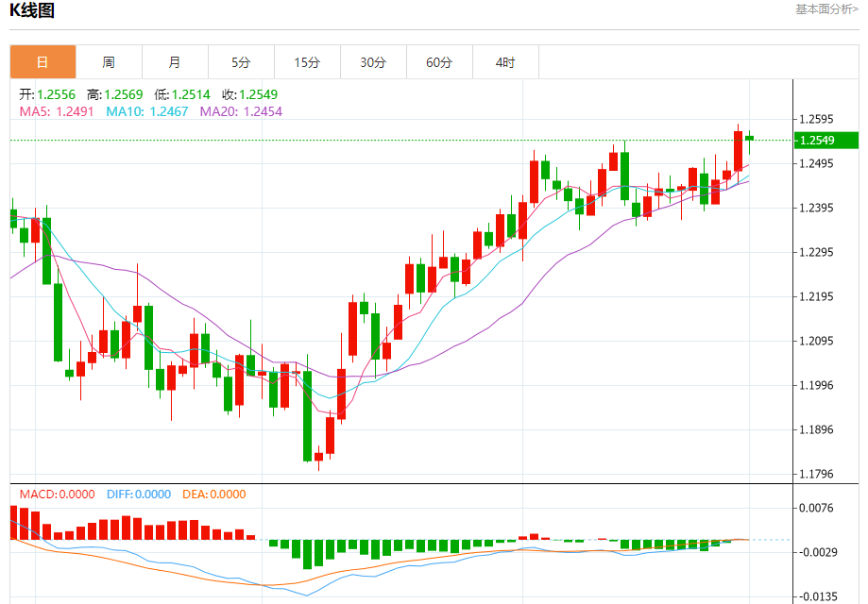Select the 日 daily chart tab
Screen dimensions: 868x604
tap(43, 62)
